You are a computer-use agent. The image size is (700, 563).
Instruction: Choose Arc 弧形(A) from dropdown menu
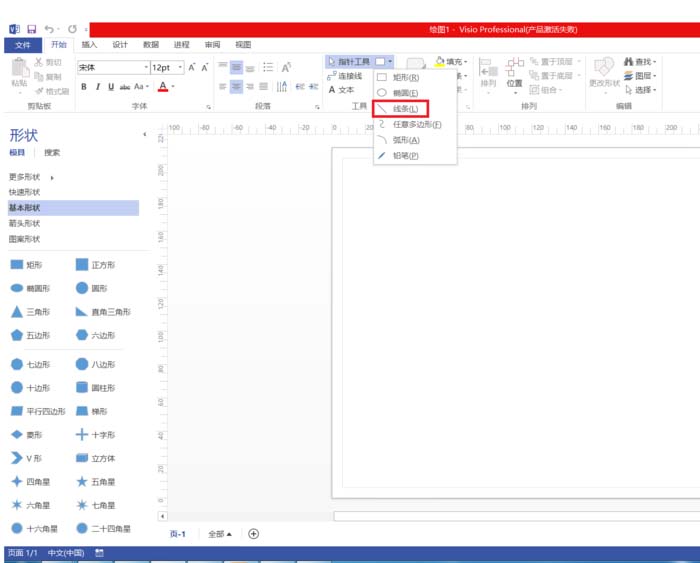(x=415, y=140)
